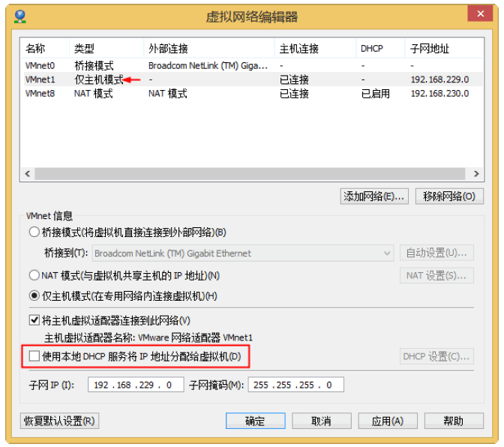This screenshot has width=504, height=447.
Task: Click the 已启用 DHCP cell
Action: click(x=376, y=94)
